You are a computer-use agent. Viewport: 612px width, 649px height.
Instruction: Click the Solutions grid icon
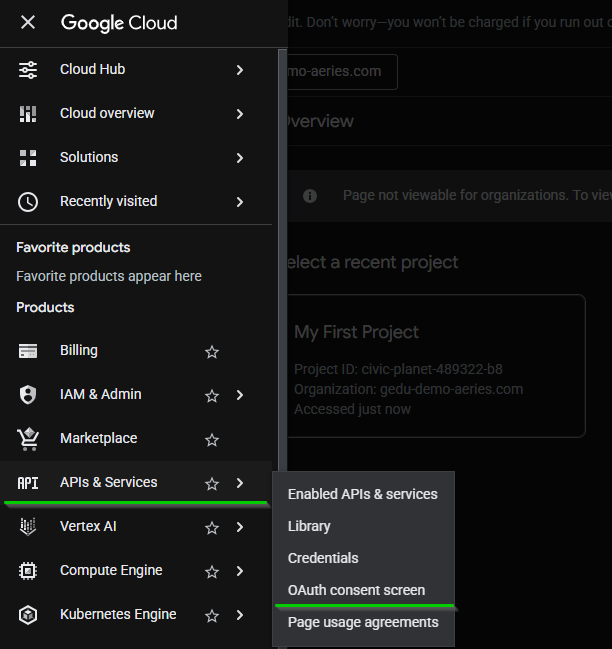tap(28, 158)
